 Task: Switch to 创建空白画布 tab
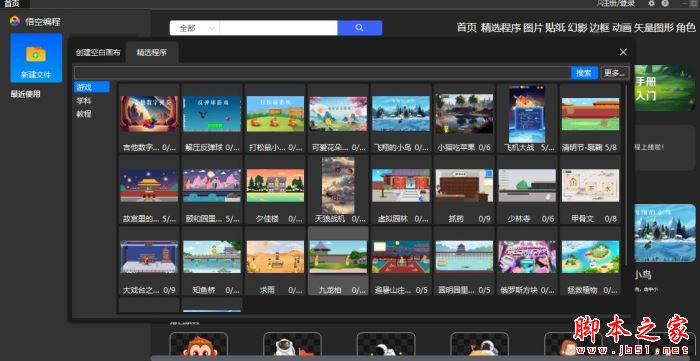point(98,52)
